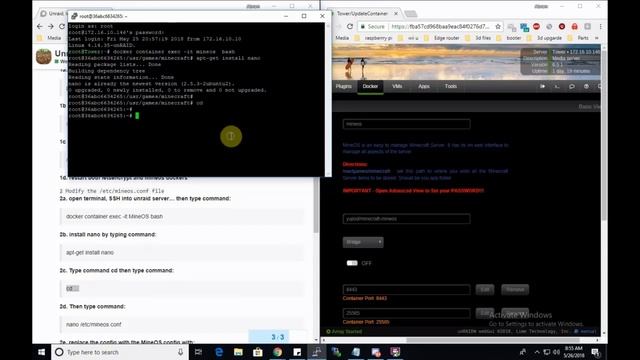This screenshot has width=640, height=360.
Task: Click Remove button for port 8443
Action: [x=515, y=289]
